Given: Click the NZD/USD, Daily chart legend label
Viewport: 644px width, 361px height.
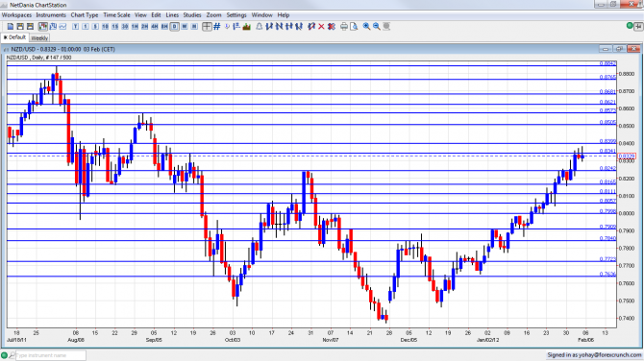Looking at the screenshot, I should [39, 58].
